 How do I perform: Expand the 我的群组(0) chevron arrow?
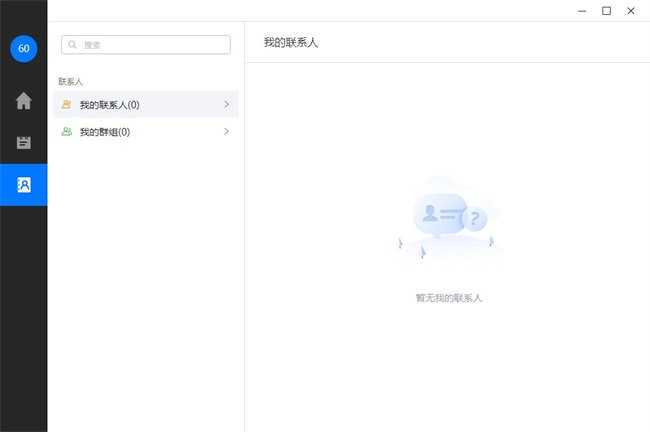(x=227, y=132)
